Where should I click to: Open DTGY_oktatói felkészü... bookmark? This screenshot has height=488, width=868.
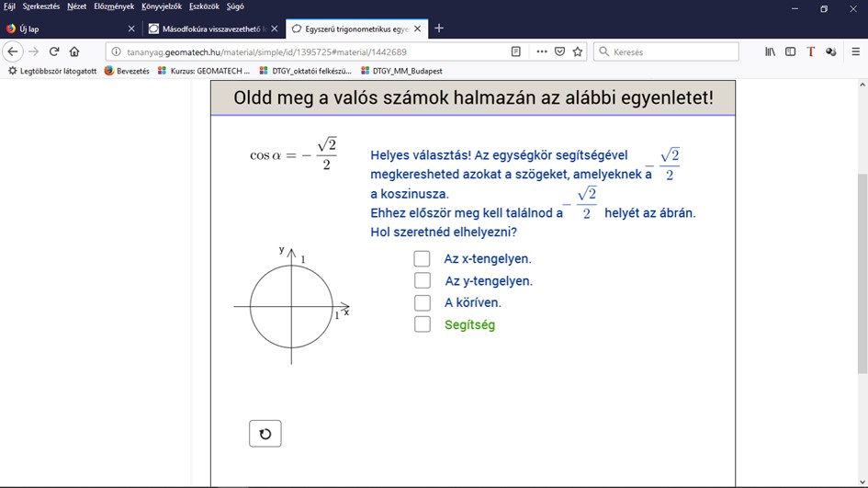click(305, 71)
